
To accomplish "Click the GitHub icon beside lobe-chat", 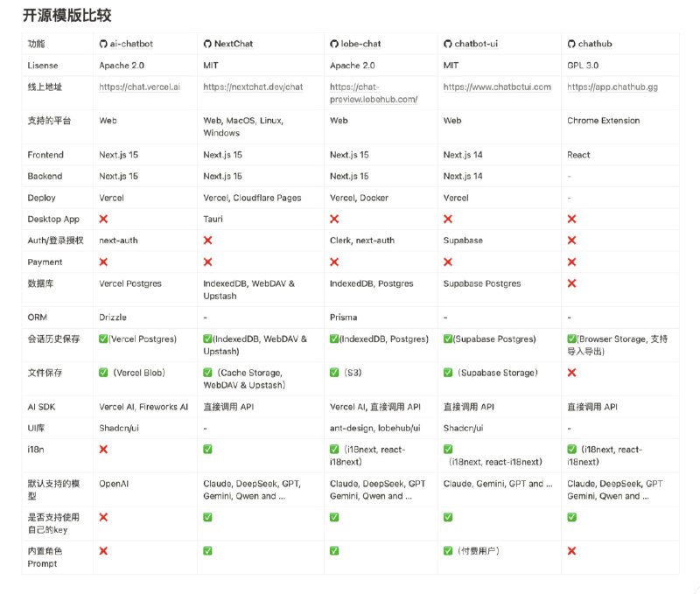I will [x=333, y=44].
